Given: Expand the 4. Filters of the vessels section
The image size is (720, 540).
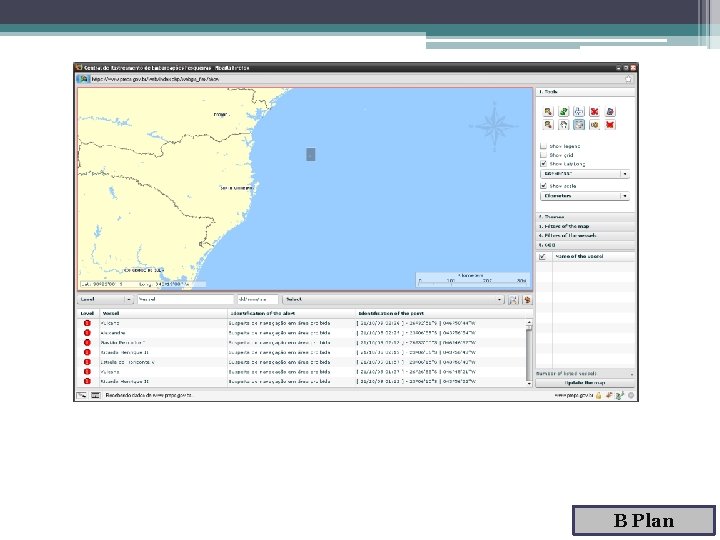Looking at the screenshot, I should tap(585, 236).
